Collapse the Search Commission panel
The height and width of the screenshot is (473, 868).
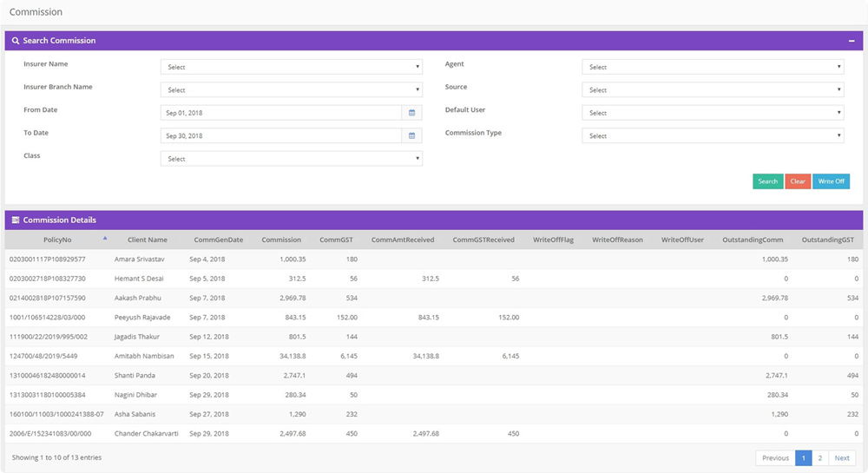pyautogui.click(x=852, y=41)
